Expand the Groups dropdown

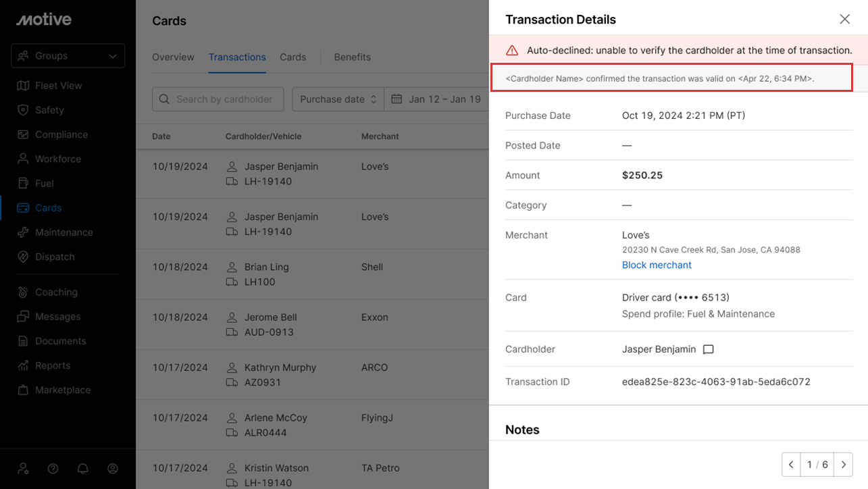click(x=68, y=56)
